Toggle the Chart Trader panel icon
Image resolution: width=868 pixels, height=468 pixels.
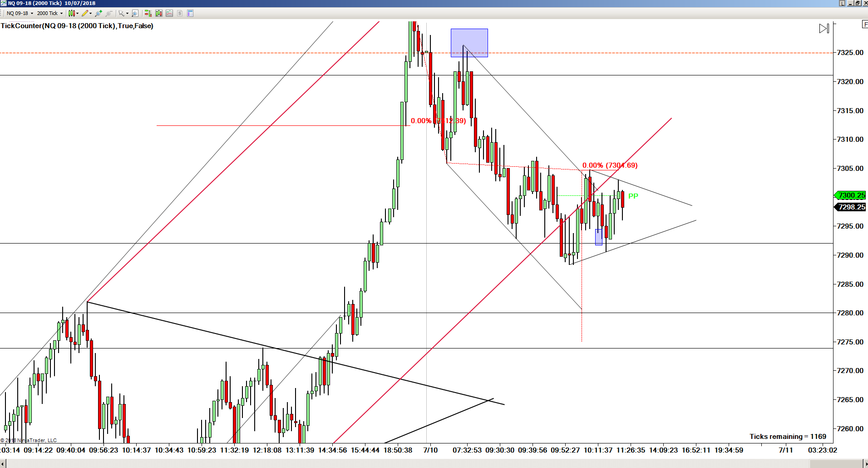click(x=148, y=13)
